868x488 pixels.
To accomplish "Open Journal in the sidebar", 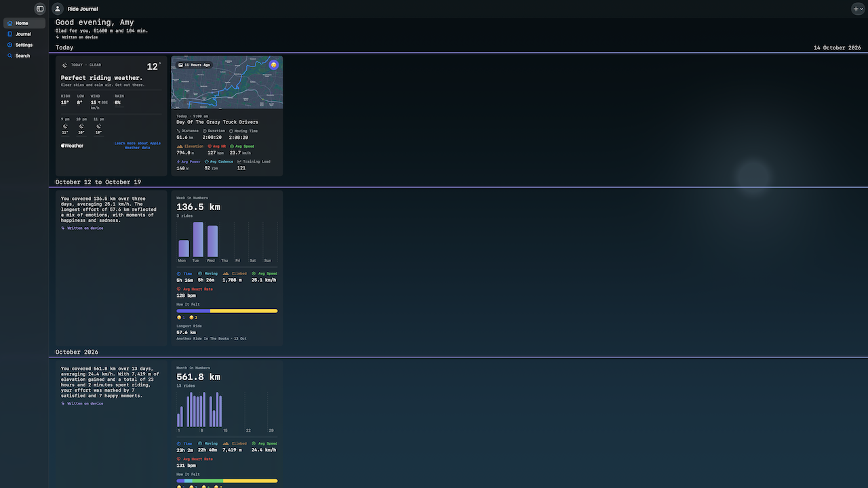I will point(24,34).
